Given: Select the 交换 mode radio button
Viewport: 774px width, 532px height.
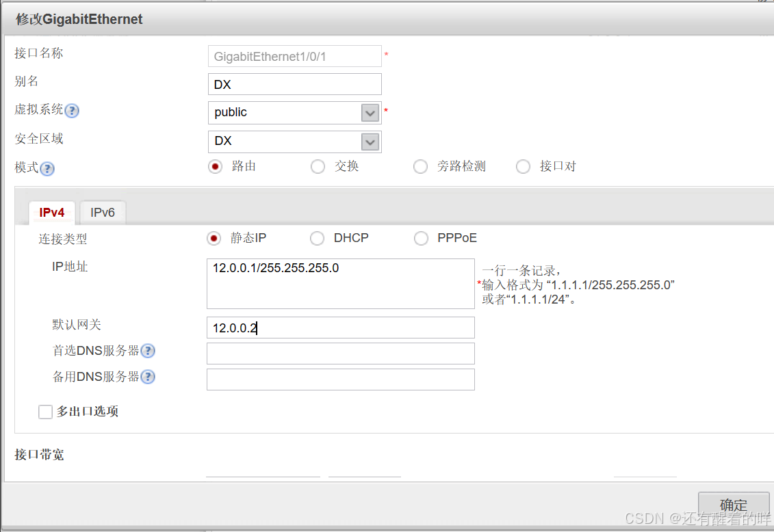Looking at the screenshot, I should tap(318, 167).
